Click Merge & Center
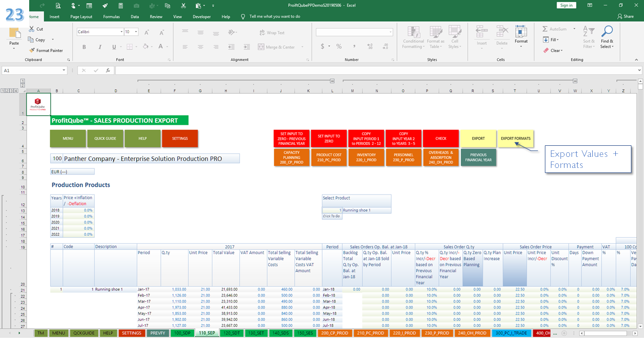The width and height of the screenshot is (644, 362). [x=277, y=47]
